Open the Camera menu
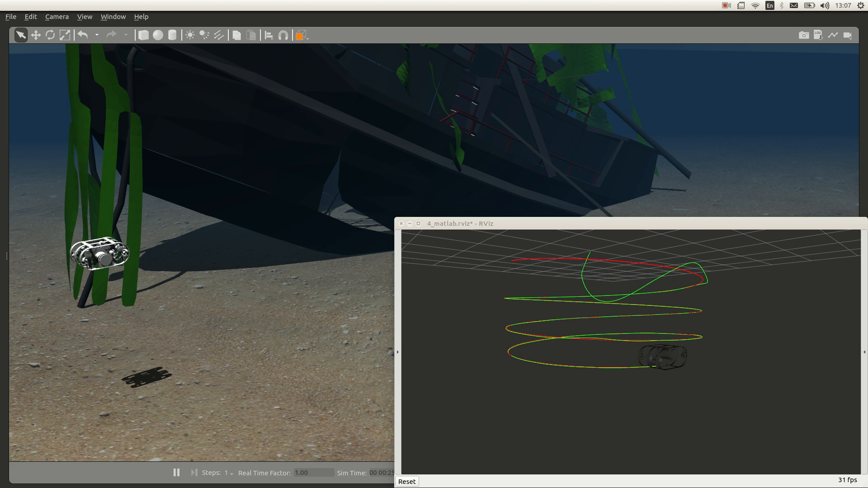 [57, 17]
